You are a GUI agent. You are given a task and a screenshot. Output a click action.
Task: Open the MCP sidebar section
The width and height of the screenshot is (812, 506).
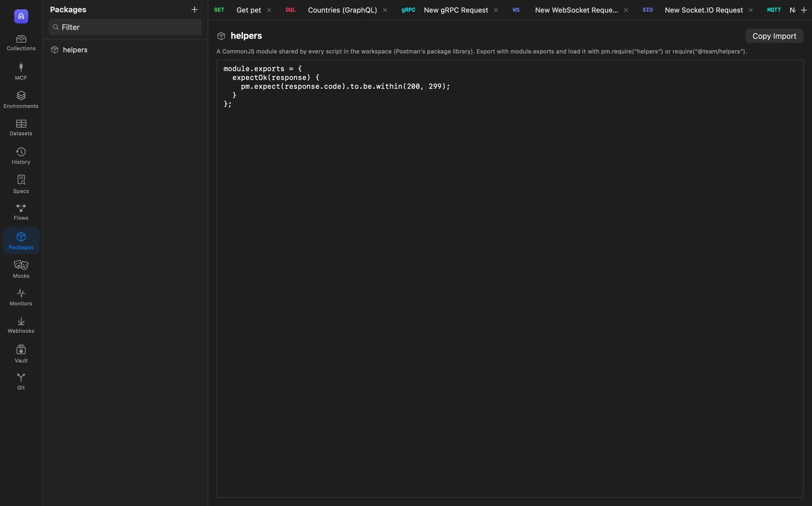(x=21, y=71)
